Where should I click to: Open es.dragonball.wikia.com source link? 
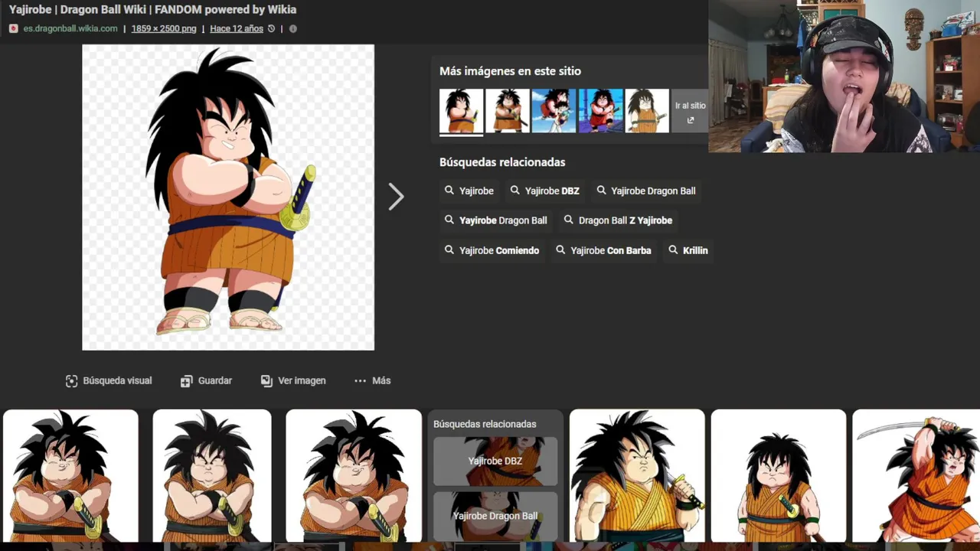point(70,28)
